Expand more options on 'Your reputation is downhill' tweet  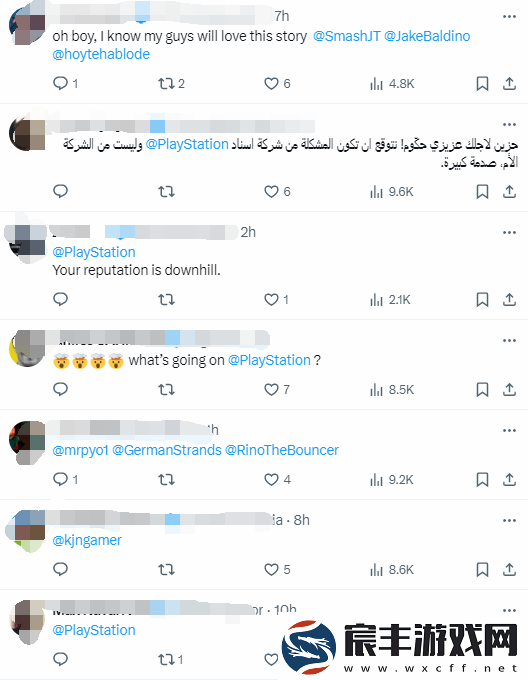coord(509,232)
